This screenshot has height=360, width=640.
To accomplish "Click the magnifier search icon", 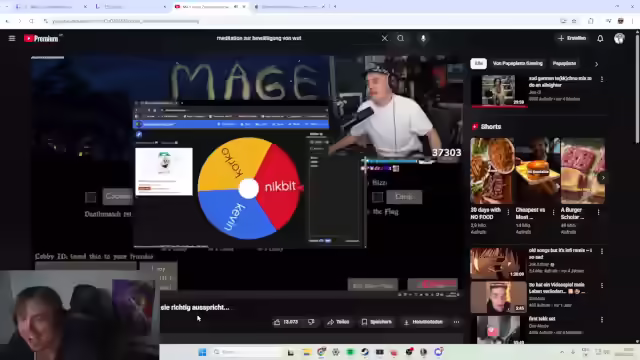I will pos(400,38).
